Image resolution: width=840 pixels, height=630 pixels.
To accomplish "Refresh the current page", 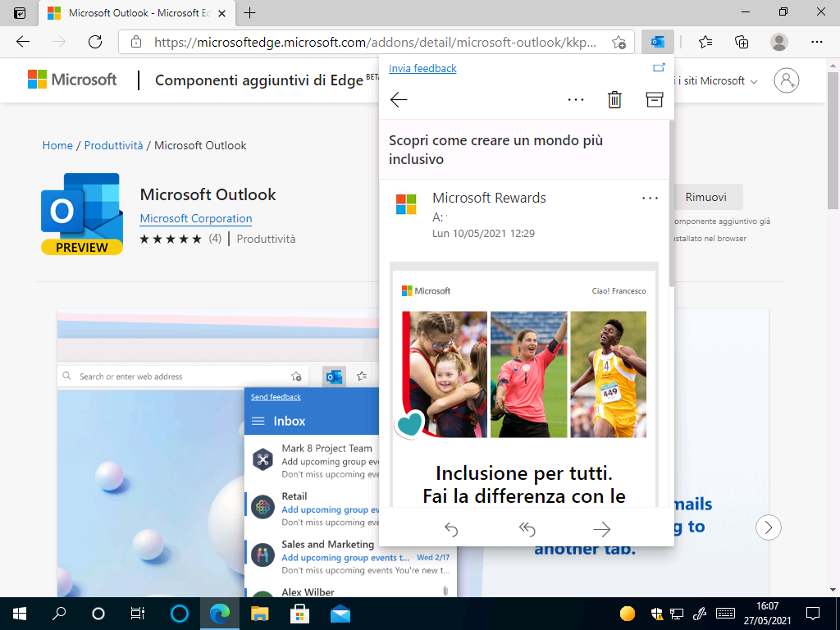I will click(95, 42).
